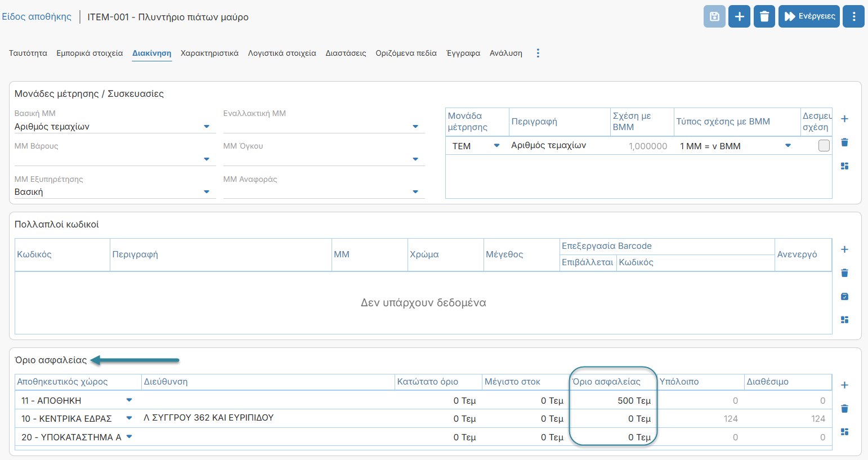Click the Αποθηκευτικός χώρος column header
Image resolution: width=868 pixels, height=460 pixels.
tap(78, 382)
